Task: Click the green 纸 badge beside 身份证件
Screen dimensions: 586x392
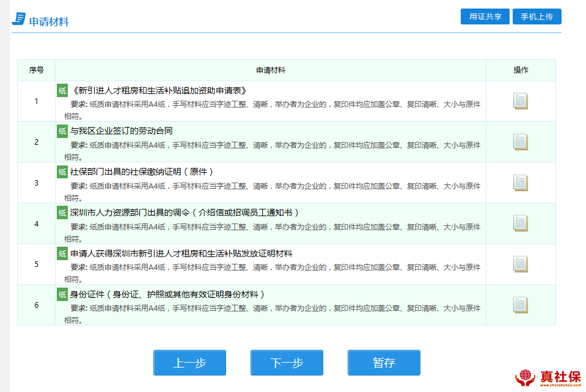Action: [x=62, y=294]
